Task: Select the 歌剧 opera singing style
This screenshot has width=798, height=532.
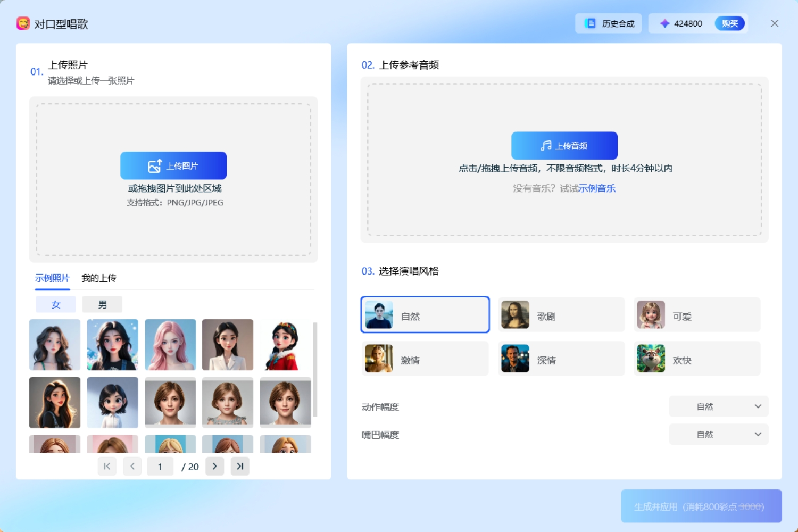Action: coord(561,315)
